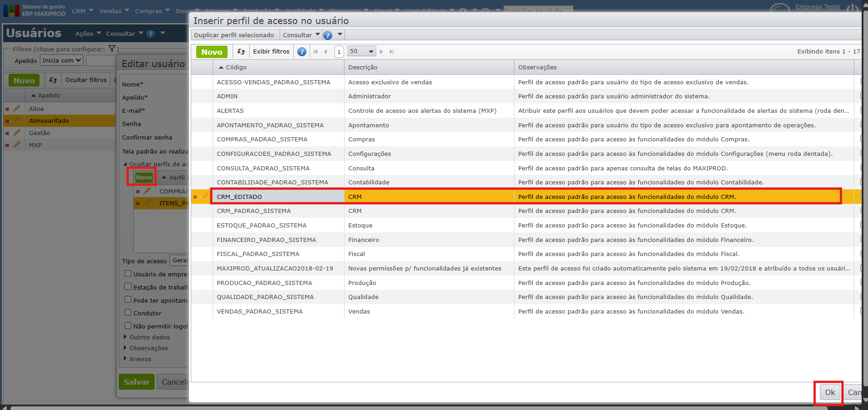The width and height of the screenshot is (868, 410).
Task: Open filter configuration funnel icon
Action: pyautogui.click(x=112, y=49)
